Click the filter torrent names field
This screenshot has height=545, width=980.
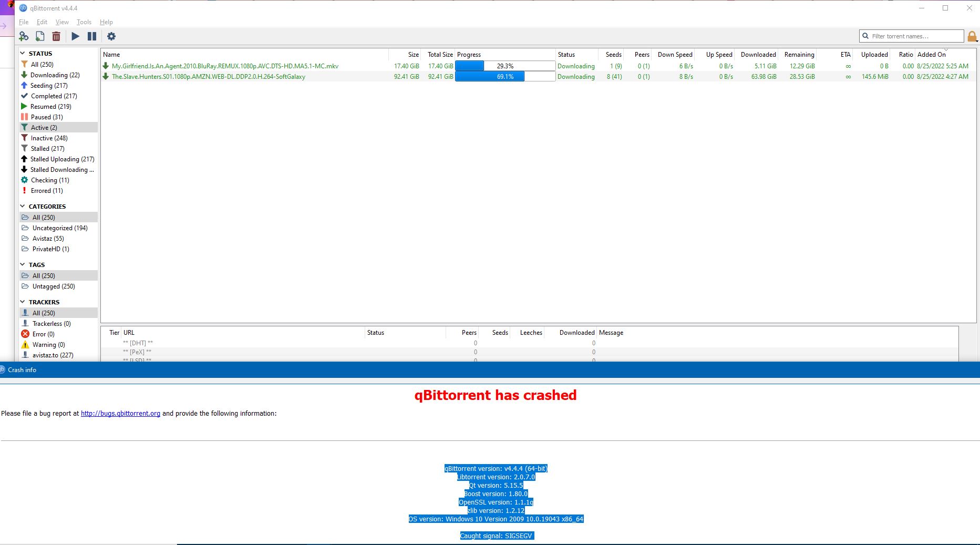tap(912, 36)
